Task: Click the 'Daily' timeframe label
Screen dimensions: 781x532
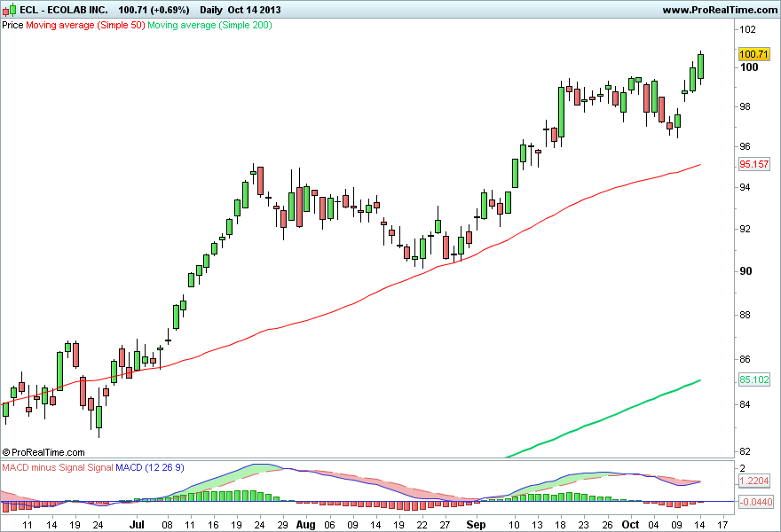Action: [211, 10]
